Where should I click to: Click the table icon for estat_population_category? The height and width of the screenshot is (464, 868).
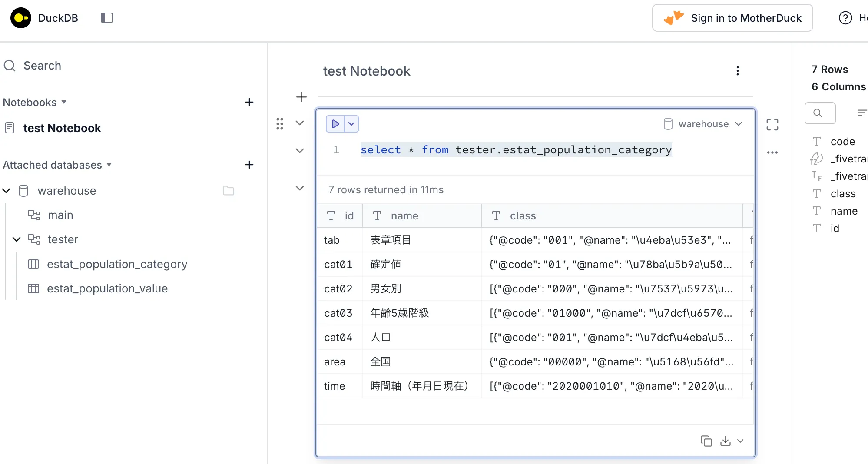33,264
